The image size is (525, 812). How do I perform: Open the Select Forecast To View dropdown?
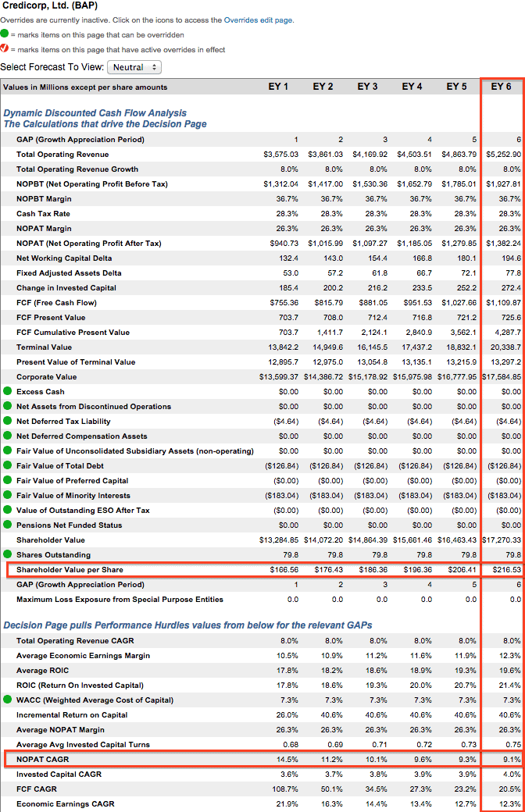pyautogui.click(x=134, y=67)
